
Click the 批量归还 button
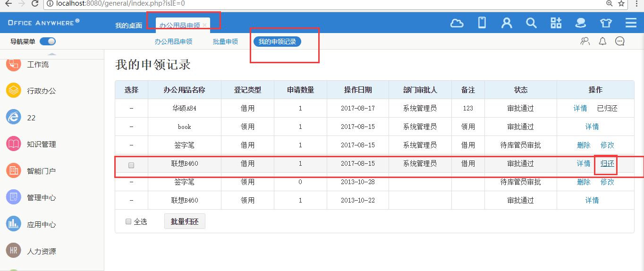[185, 221]
